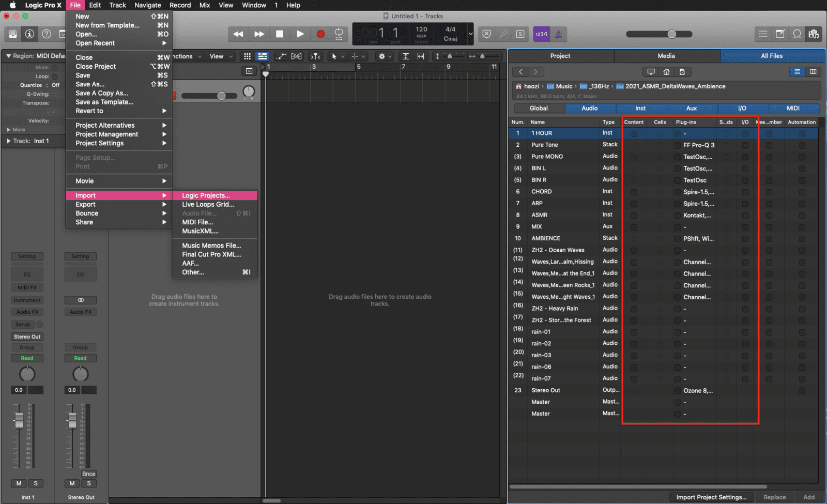The height and width of the screenshot is (504, 827).
Task: Toggle the track list view button
Action: click(x=263, y=56)
